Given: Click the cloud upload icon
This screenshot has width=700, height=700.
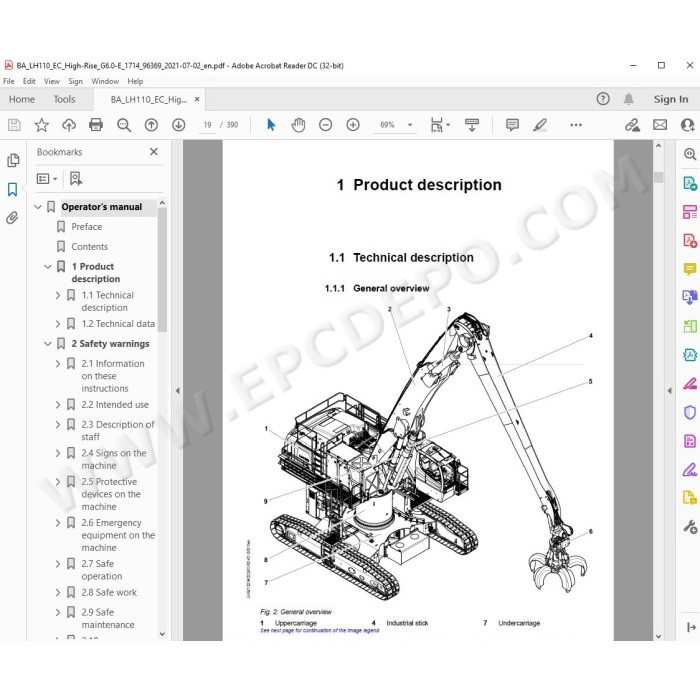Looking at the screenshot, I should pyautogui.click(x=69, y=125).
